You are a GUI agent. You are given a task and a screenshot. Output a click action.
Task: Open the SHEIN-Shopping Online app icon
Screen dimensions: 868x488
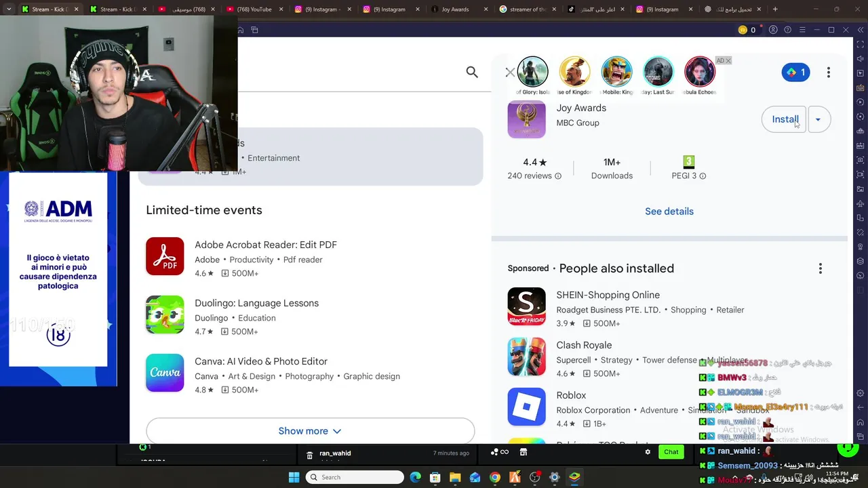526,306
